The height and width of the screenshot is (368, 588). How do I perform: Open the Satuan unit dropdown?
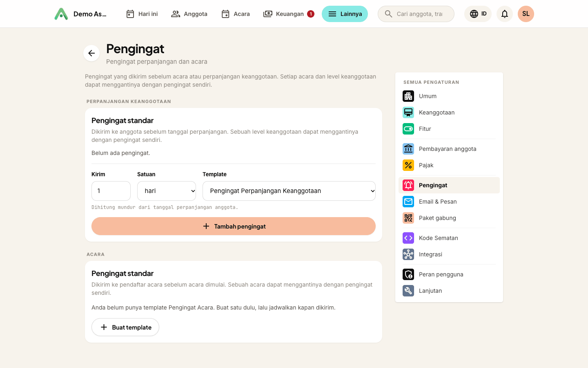coord(167,191)
